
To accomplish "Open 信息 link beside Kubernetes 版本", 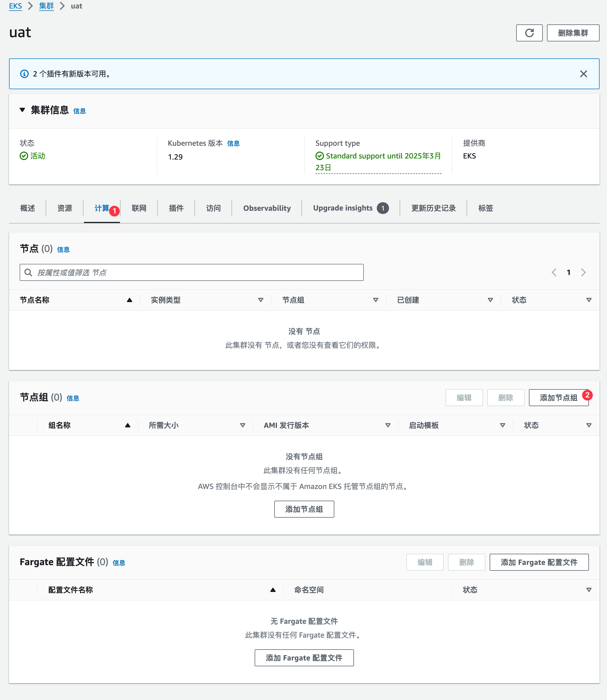I will (233, 144).
